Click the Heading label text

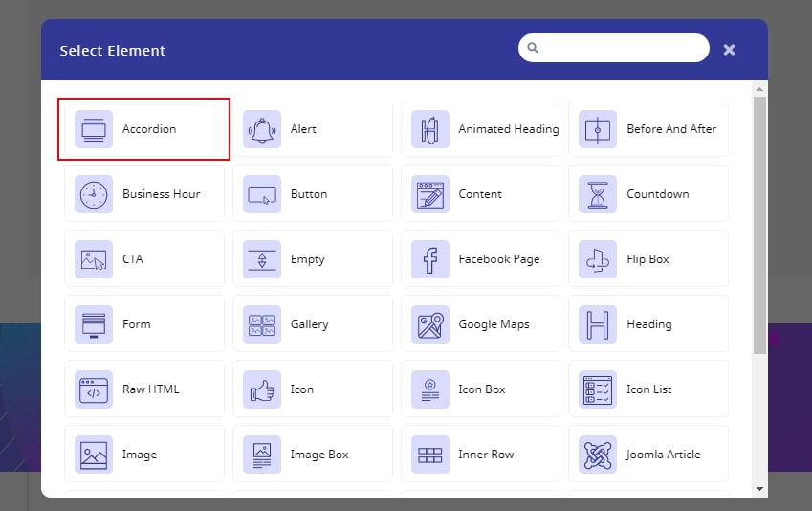coord(649,325)
